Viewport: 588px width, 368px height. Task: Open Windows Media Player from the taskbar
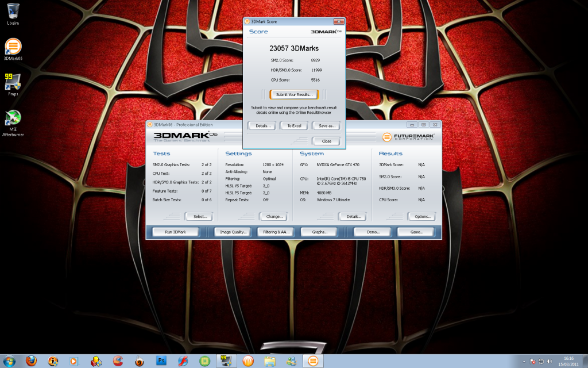coord(74,361)
